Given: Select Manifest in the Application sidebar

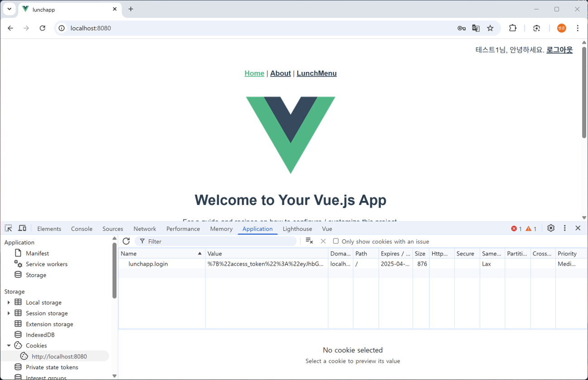Looking at the screenshot, I should coord(37,253).
